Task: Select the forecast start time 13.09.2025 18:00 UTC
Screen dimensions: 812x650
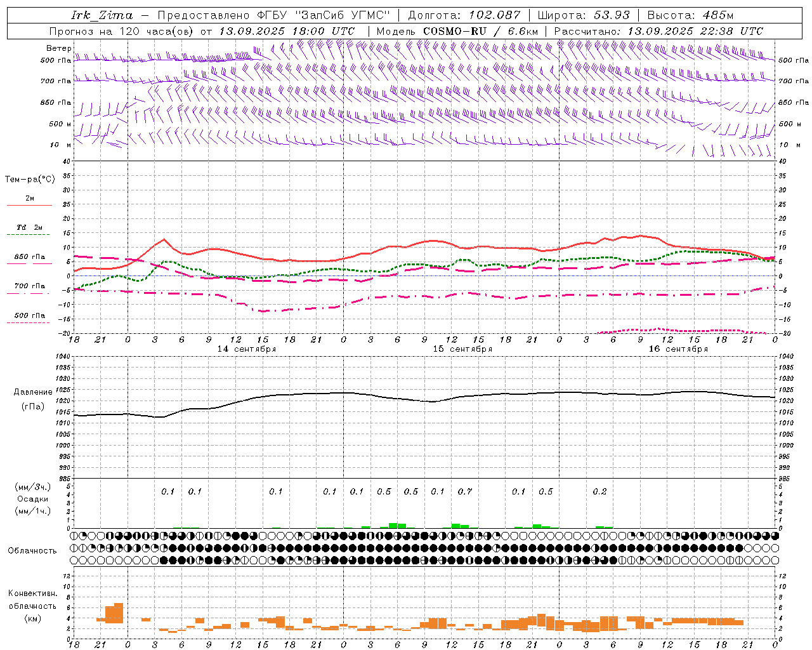Action: click(287, 31)
